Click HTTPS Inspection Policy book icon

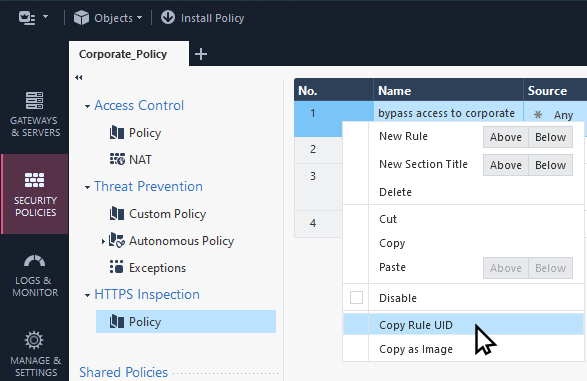[117, 321]
